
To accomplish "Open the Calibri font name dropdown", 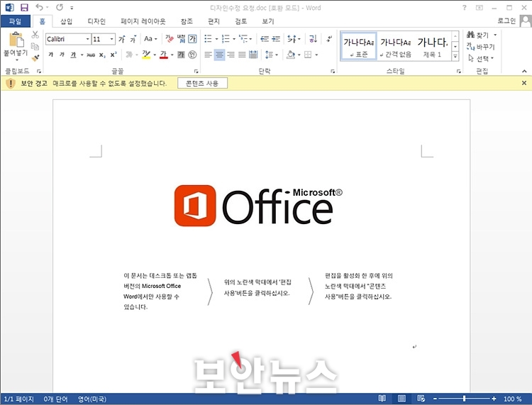I will [87, 39].
